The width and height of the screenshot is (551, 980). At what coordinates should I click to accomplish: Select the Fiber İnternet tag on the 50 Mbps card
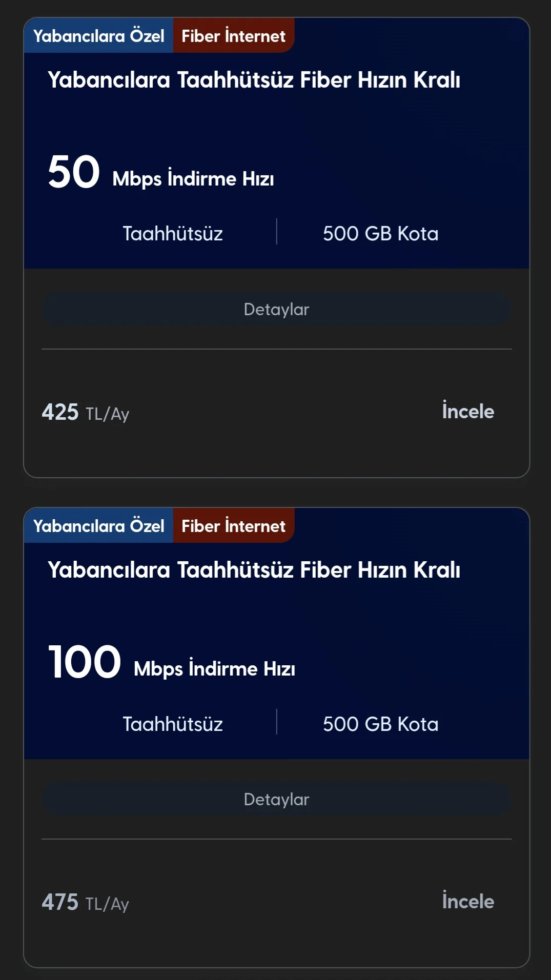tap(233, 36)
